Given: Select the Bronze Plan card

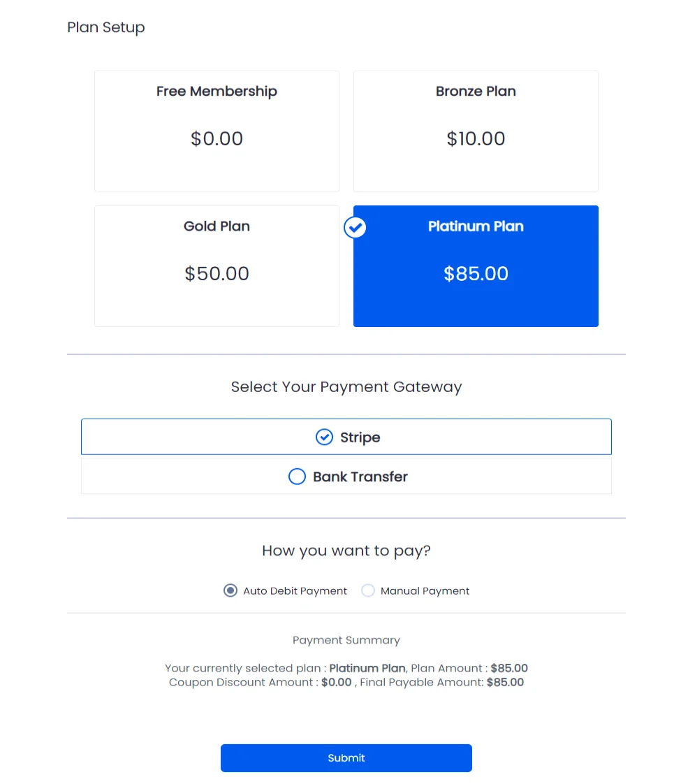Looking at the screenshot, I should [476, 131].
